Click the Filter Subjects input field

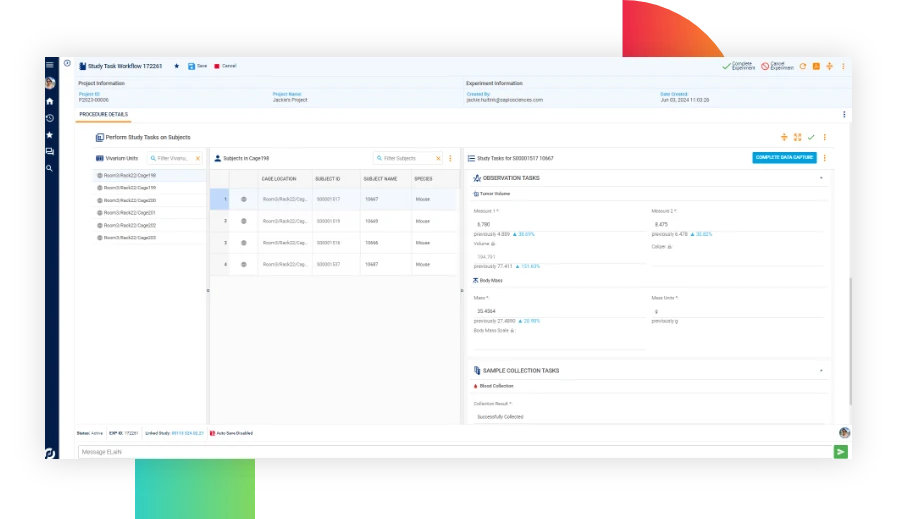click(x=410, y=158)
